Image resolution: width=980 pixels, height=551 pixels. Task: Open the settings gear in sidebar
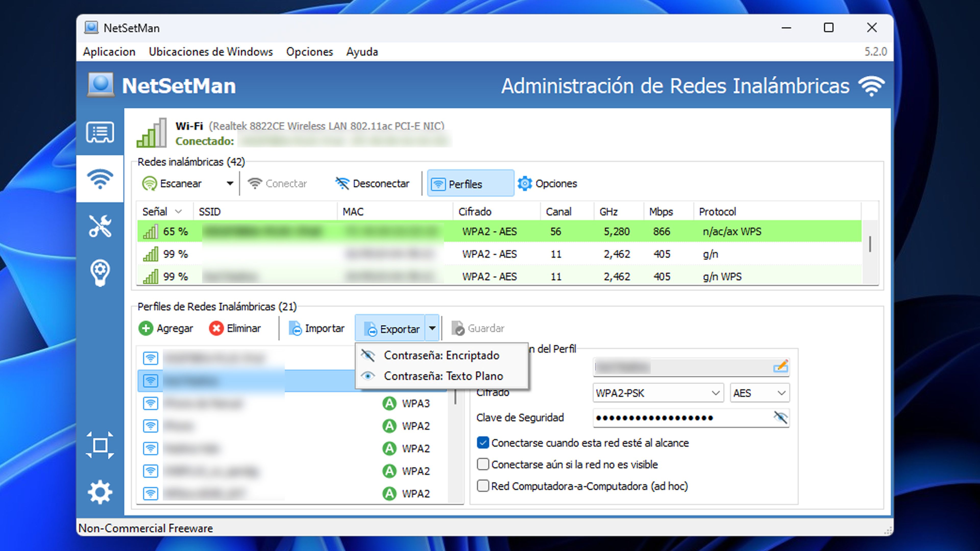(x=100, y=492)
